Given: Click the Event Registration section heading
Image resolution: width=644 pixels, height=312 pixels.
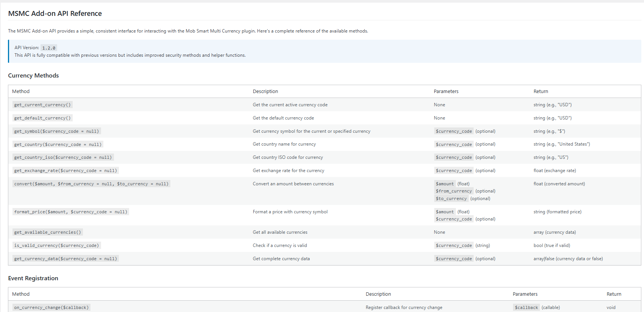Looking at the screenshot, I should coord(33,278).
